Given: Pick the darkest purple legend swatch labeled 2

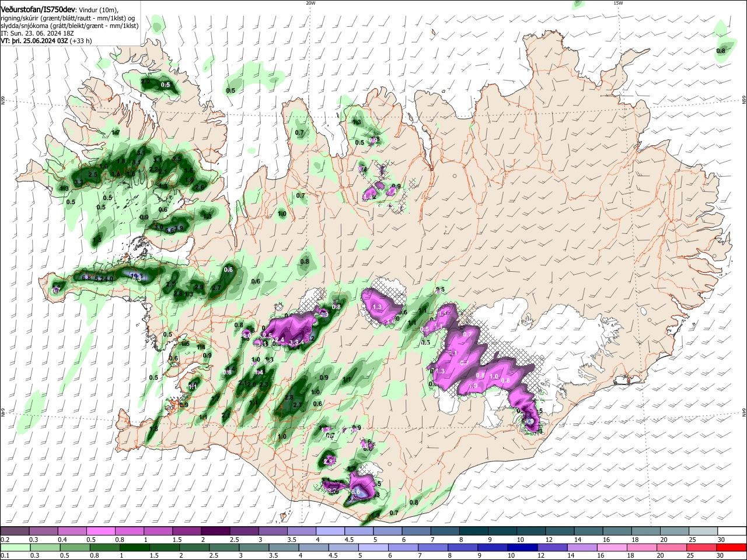Looking at the screenshot, I should click(x=215, y=531).
